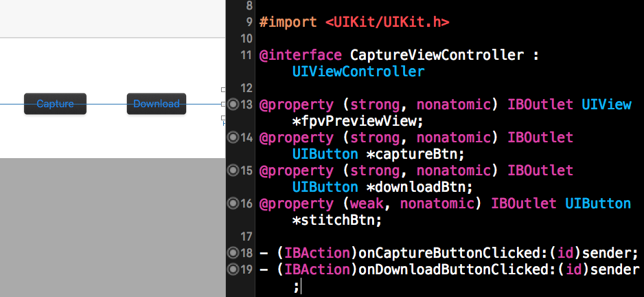Click line number 9 in the gutter
The width and height of the screenshot is (644, 297).
tap(249, 22)
